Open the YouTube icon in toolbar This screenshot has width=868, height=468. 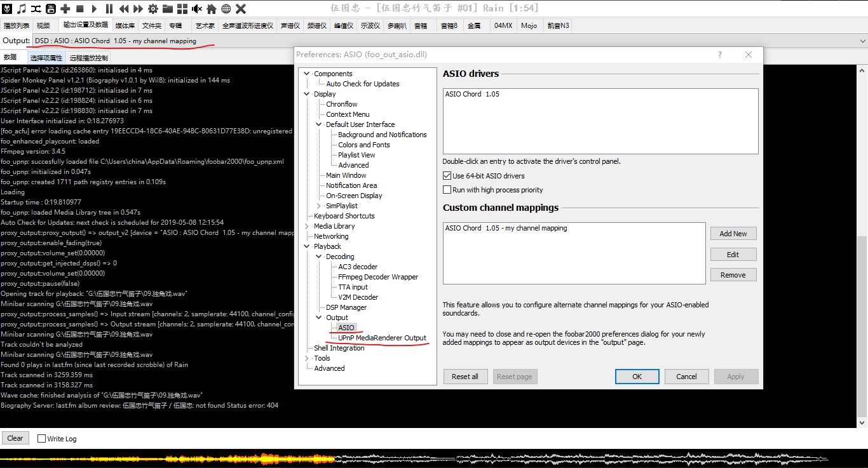coord(50,8)
